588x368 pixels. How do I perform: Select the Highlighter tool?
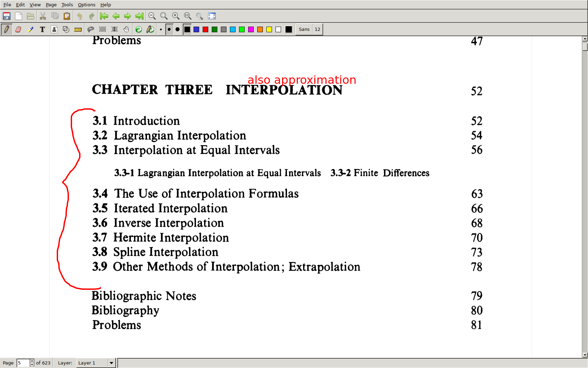point(30,29)
